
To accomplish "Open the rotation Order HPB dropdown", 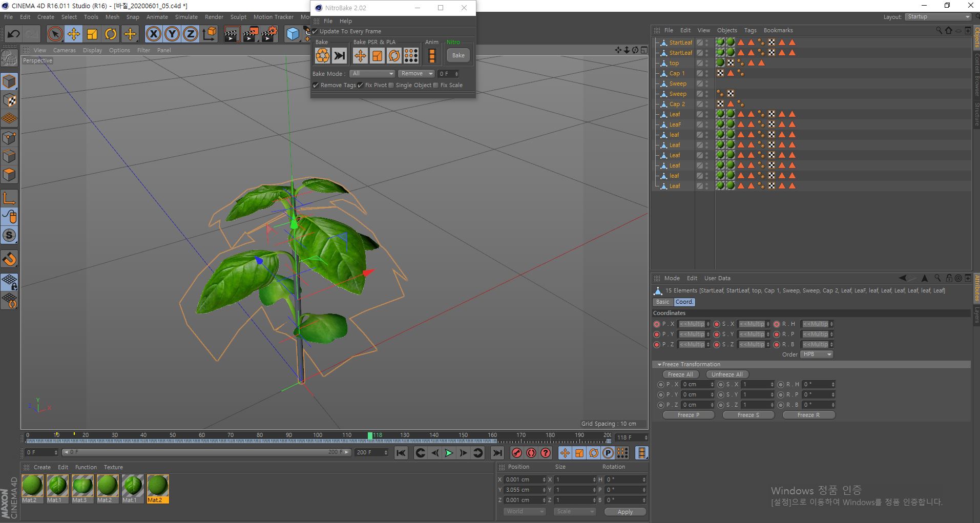I will click(x=817, y=354).
